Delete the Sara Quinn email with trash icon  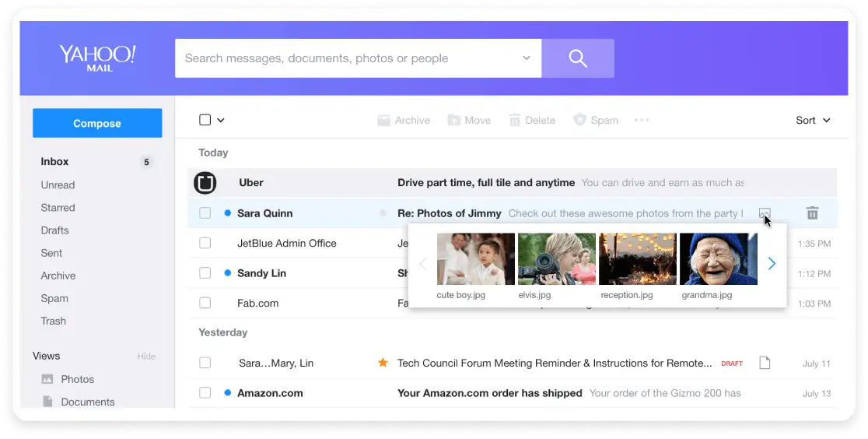pos(812,212)
